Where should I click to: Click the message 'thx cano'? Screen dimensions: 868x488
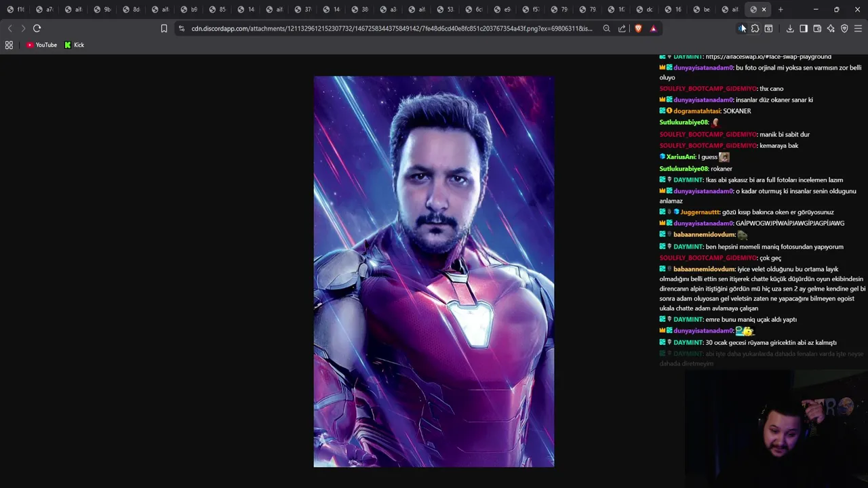coord(772,89)
